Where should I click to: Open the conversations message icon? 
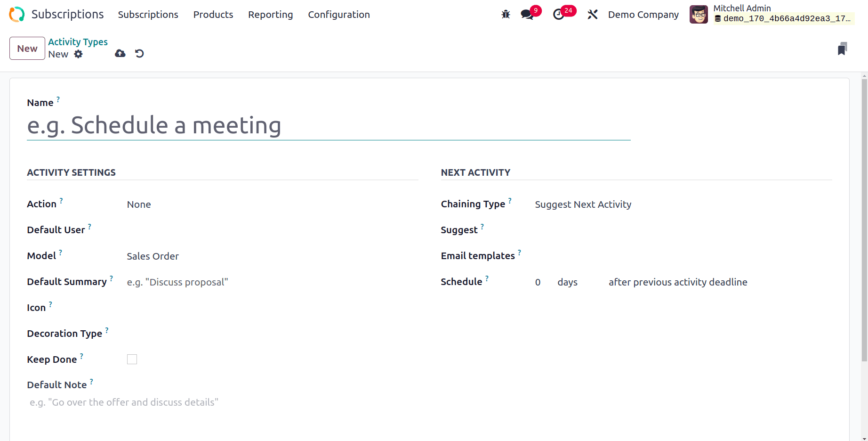527,15
